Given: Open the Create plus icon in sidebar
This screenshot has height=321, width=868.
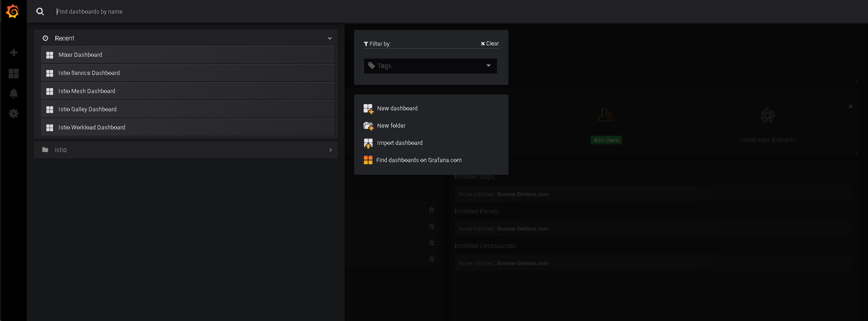Looking at the screenshot, I should [x=14, y=53].
